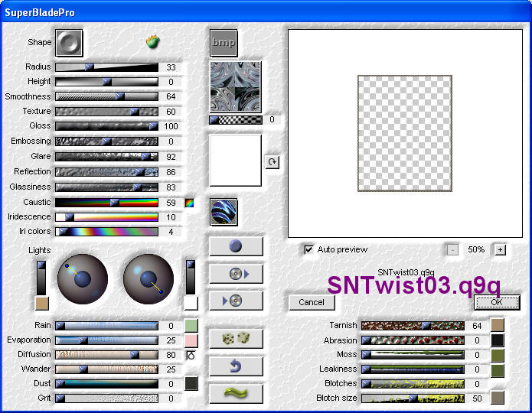
Task: Click the Radius slider track
Action: tap(106, 67)
